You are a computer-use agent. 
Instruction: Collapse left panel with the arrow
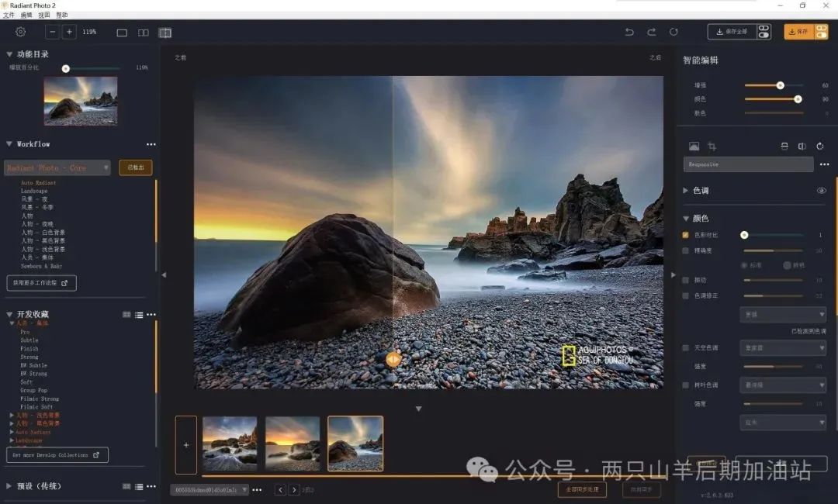point(164,275)
